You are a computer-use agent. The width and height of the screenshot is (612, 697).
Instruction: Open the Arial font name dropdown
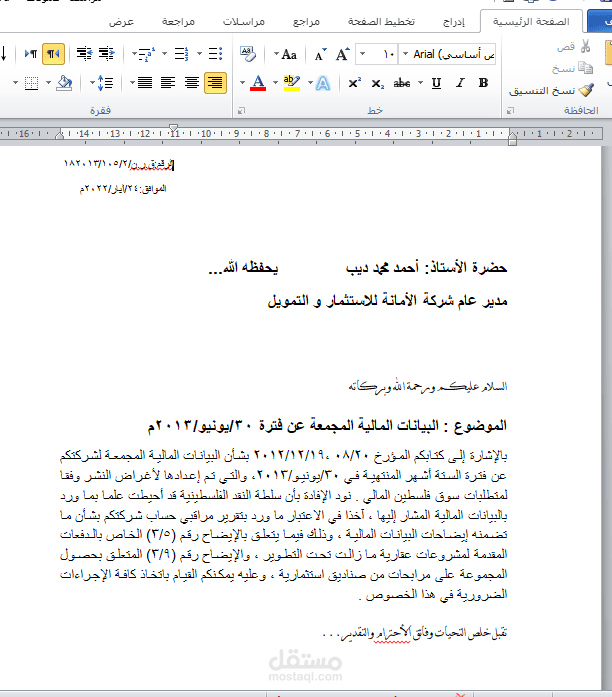pos(405,54)
